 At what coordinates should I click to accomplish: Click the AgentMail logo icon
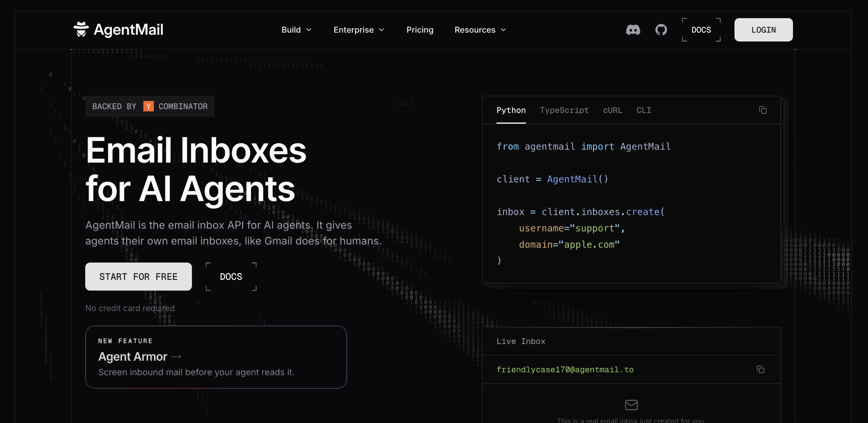(x=81, y=29)
